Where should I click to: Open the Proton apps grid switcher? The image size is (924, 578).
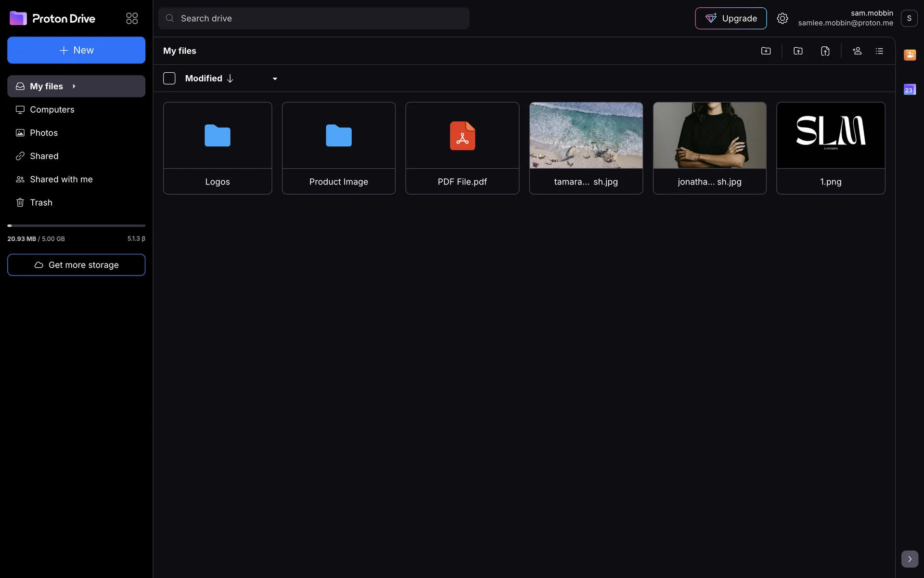(x=132, y=18)
